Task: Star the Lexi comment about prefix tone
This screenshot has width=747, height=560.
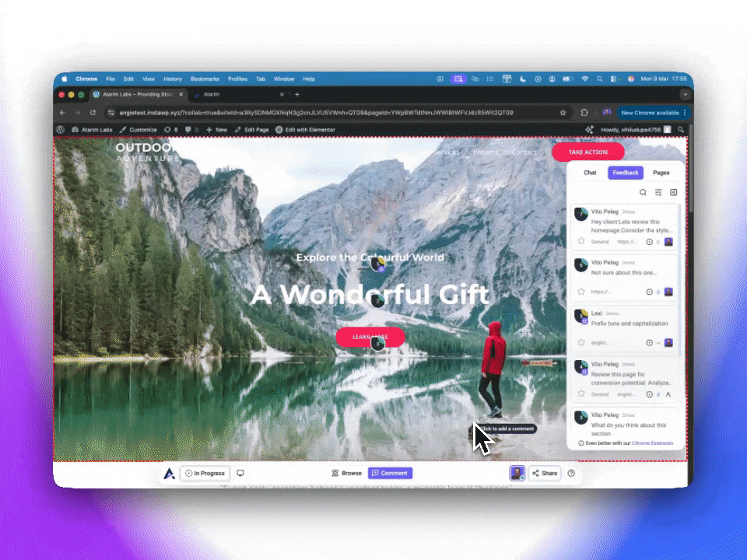Action: point(580,342)
